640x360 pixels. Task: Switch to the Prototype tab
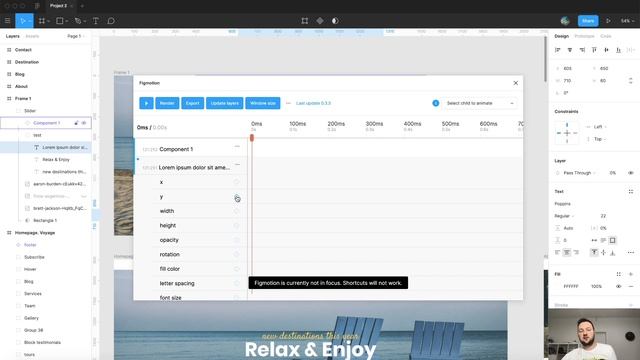coord(584,36)
